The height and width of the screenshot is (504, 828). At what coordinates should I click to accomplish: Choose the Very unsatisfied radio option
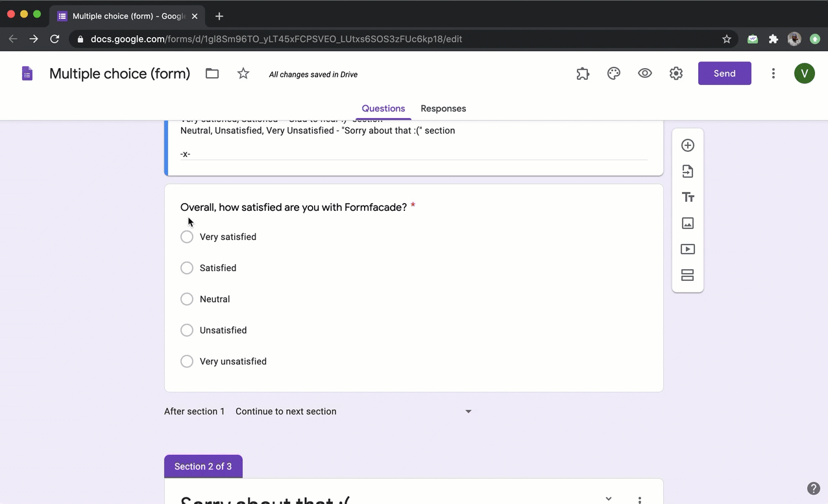tap(187, 361)
